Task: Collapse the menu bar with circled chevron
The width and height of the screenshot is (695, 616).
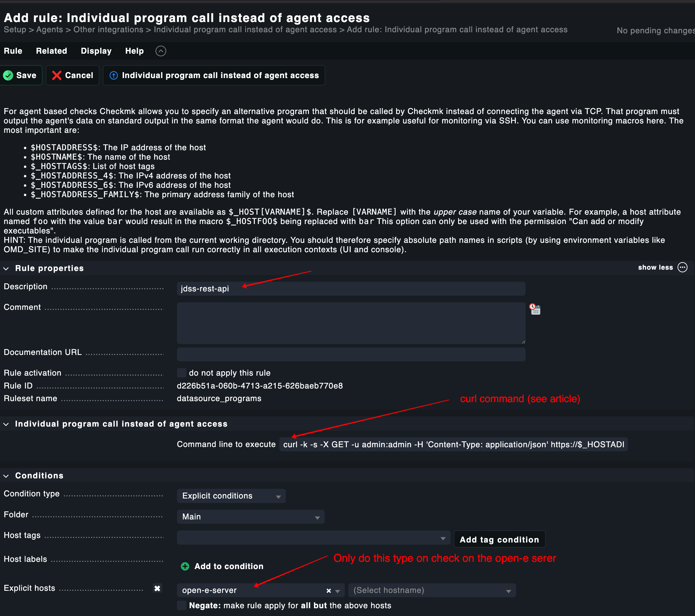Action: 161,51
